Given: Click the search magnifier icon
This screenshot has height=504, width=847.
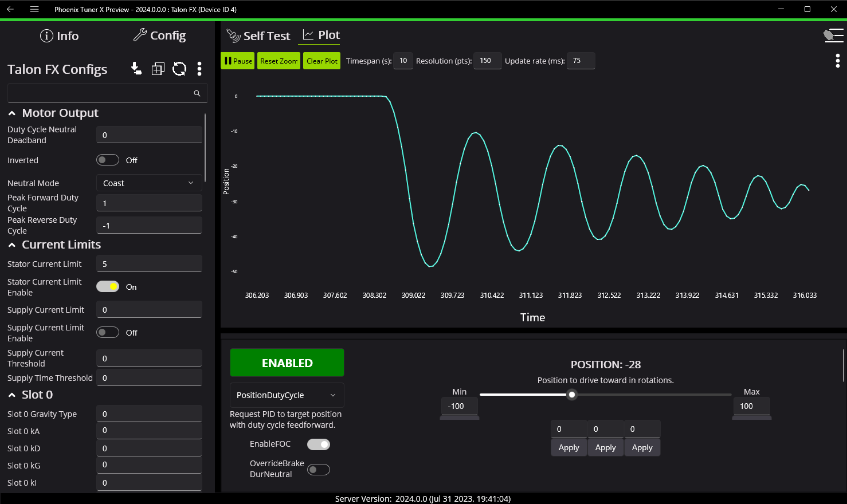Looking at the screenshot, I should pyautogui.click(x=197, y=93).
